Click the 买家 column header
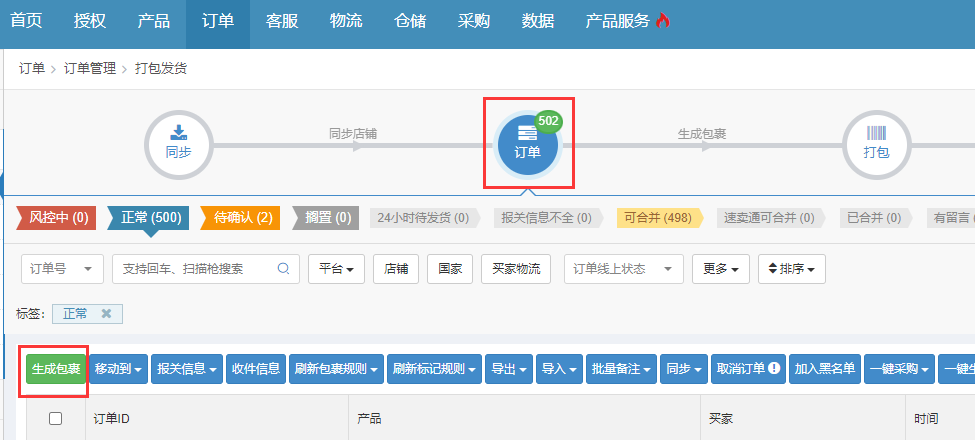The height and width of the screenshot is (440, 975). 721,419
